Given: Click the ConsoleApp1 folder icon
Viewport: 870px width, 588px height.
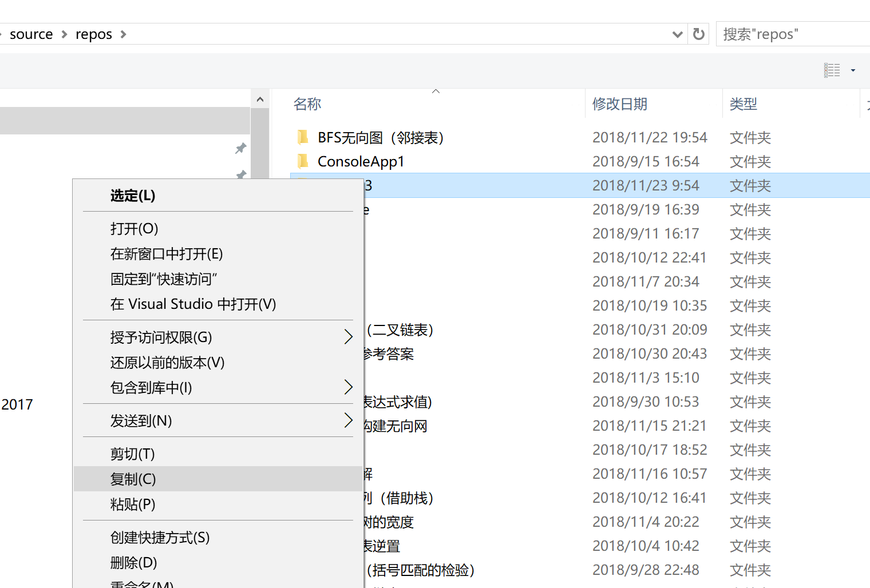Looking at the screenshot, I should (x=303, y=161).
